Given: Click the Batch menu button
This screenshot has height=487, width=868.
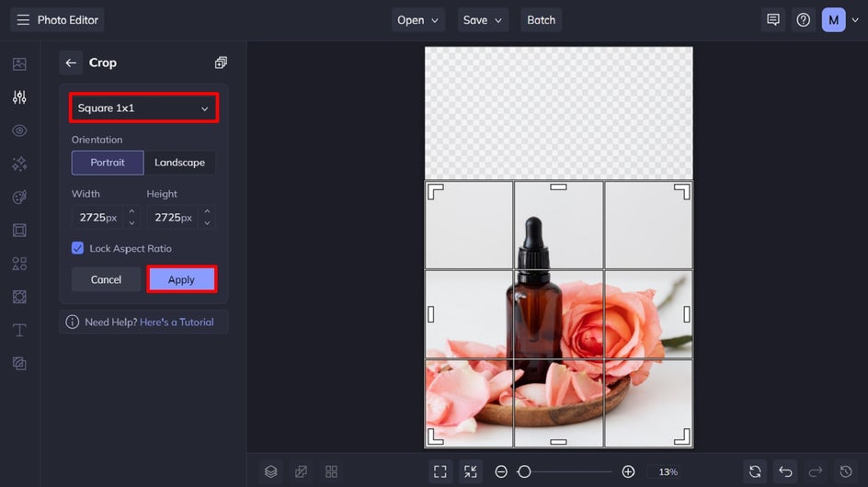Looking at the screenshot, I should point(541,20).
